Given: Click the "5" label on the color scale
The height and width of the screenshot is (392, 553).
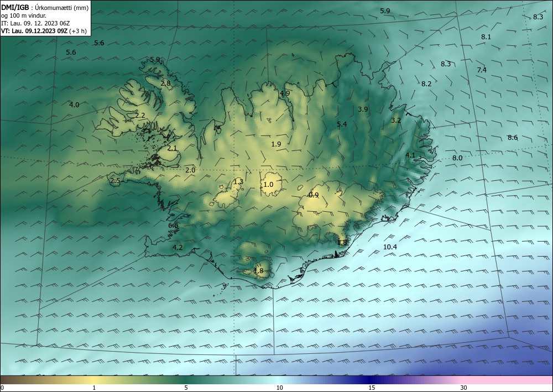Looking at the screenshot, I should [x=186, y=388].
